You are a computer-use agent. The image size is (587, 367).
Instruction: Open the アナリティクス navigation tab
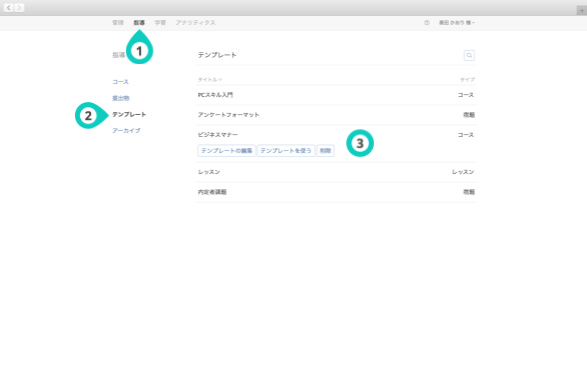195,23
